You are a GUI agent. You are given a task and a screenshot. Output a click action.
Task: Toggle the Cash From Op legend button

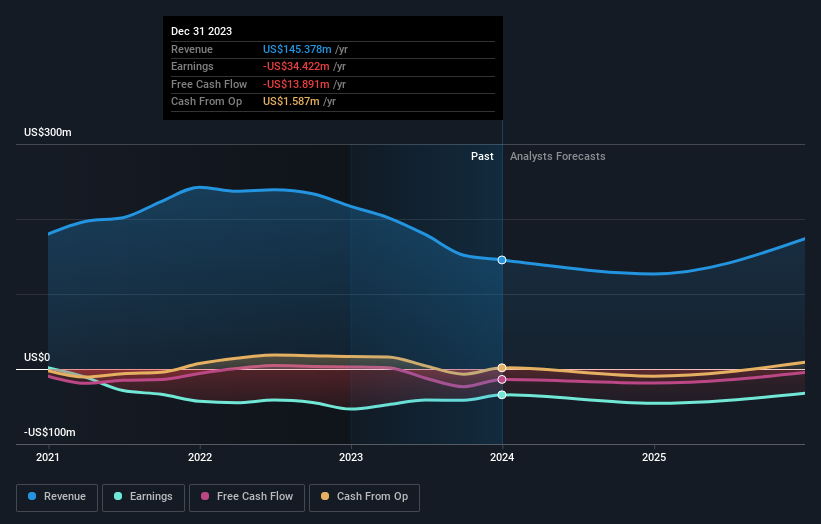click(x=364, y=497)
